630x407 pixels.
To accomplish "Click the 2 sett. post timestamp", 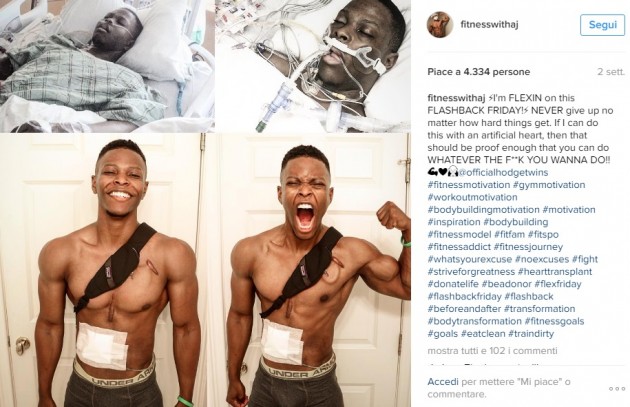I will tap(611, 72).
